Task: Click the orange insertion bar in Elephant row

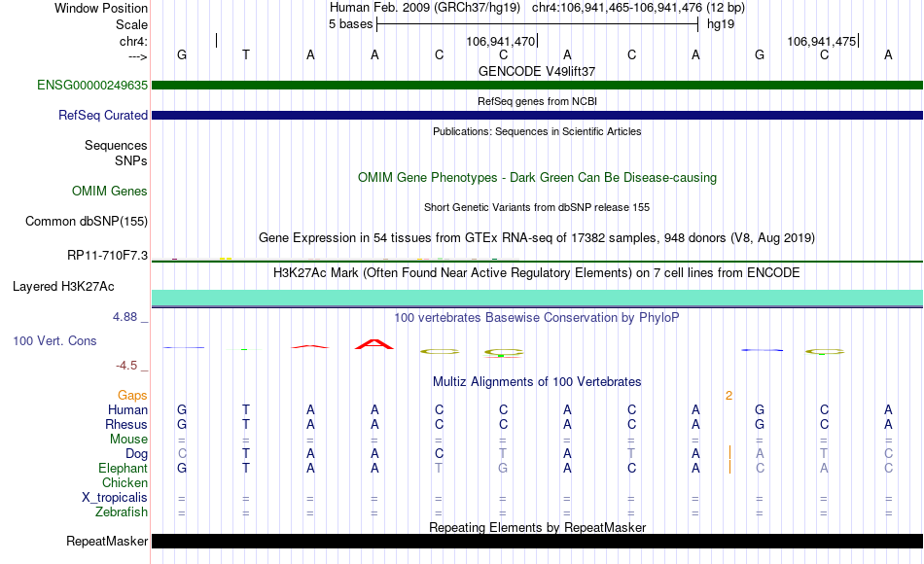Action: click(729, 467)
